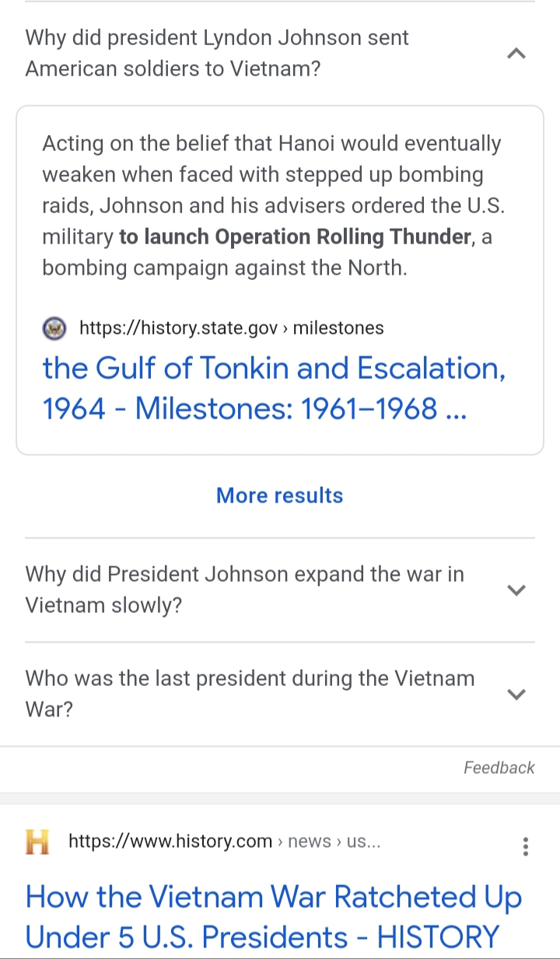
Task: Open 'the Gulf of Tonkin and Escalation' link
Action: click(274, 387)
